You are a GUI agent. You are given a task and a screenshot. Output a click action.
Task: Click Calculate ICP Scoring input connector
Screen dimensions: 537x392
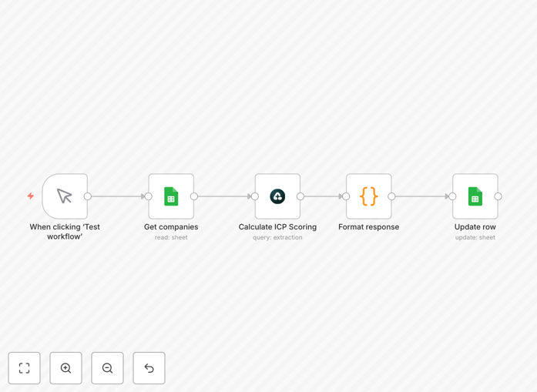pyautogui.click(x=255, y=196)
